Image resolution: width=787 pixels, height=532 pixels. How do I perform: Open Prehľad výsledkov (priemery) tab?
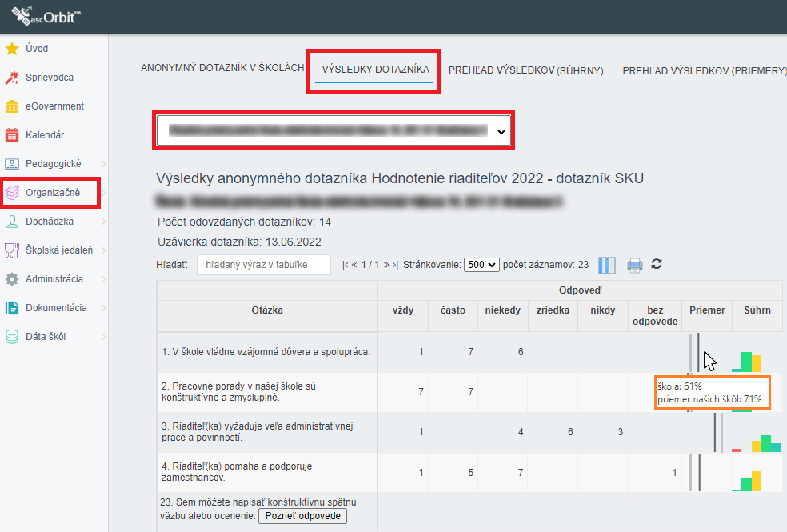tap(705, 70)
